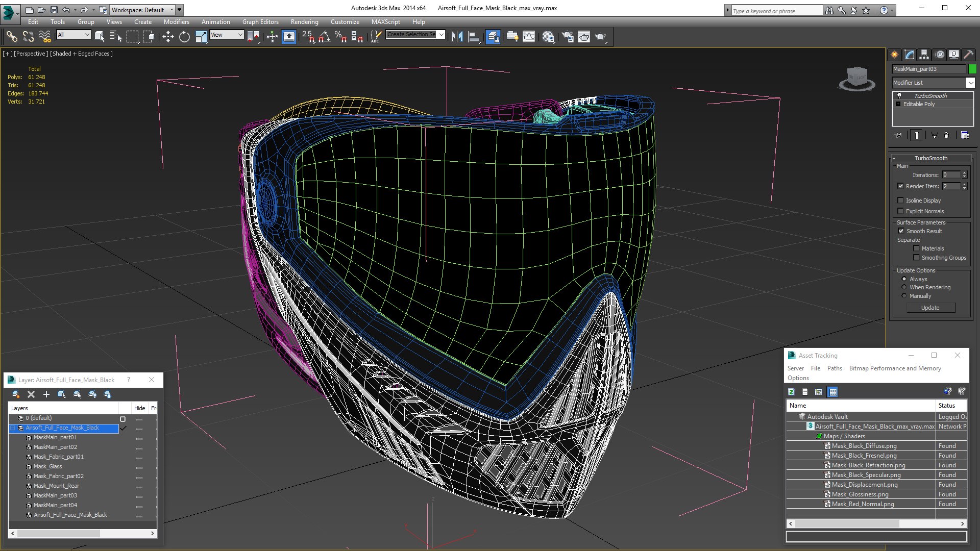Expand the Editable Poly stack entry
This screenshot has height=551, width=980.
(x=898, y=104)
